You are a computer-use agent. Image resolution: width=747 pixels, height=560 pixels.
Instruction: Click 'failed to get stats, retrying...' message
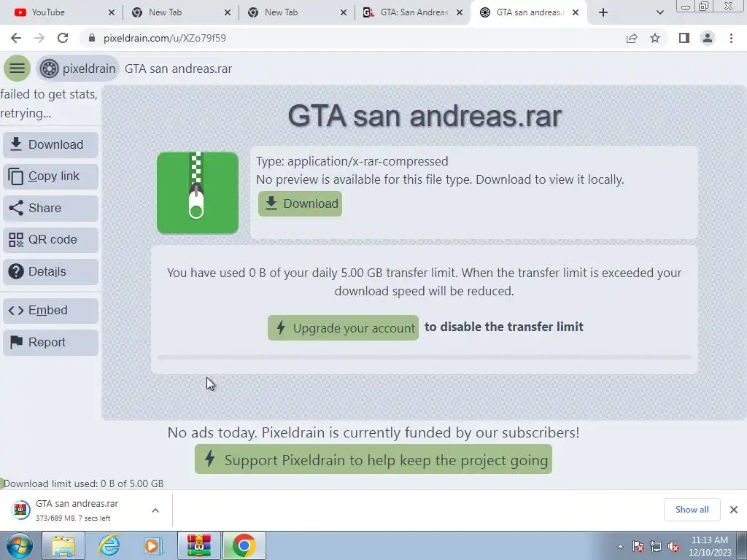pos(49,104)
